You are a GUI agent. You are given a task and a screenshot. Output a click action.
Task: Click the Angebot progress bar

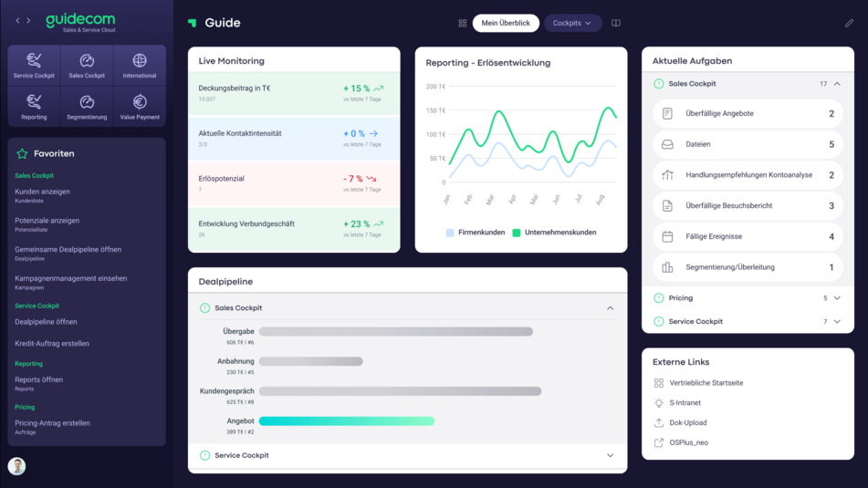coord(347,421)
